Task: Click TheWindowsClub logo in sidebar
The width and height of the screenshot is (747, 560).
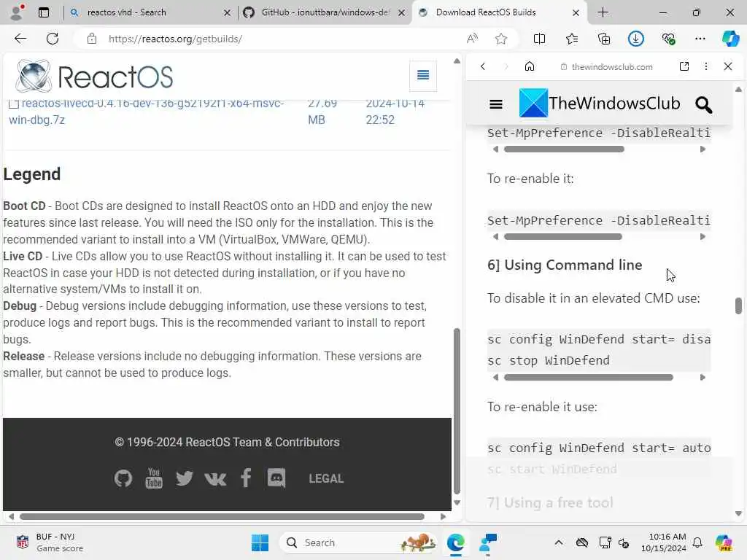Action: pyautogui.click(x=600, y=103)
